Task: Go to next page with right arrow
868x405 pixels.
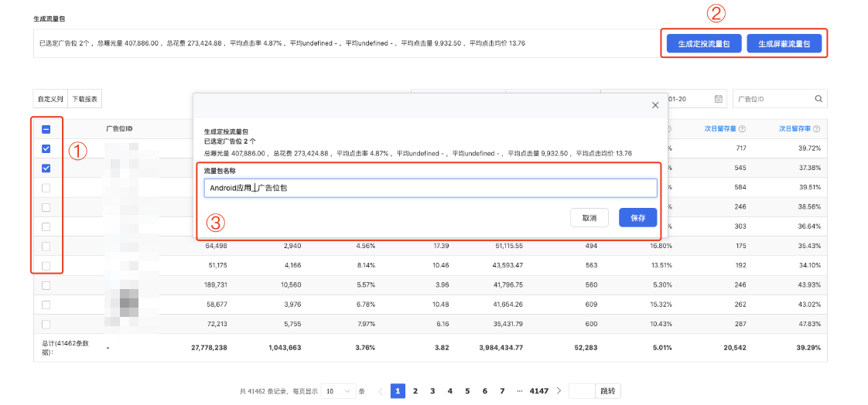Action: coord(559,390)
